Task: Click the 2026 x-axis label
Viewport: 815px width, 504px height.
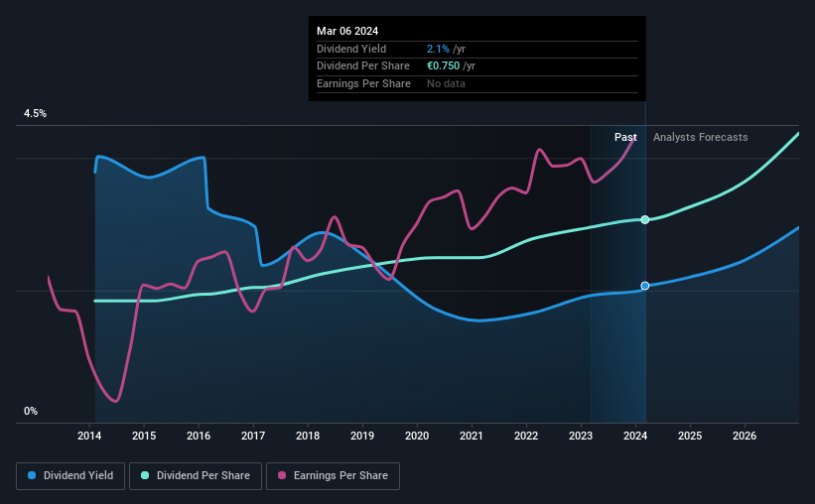Action: 745,436
